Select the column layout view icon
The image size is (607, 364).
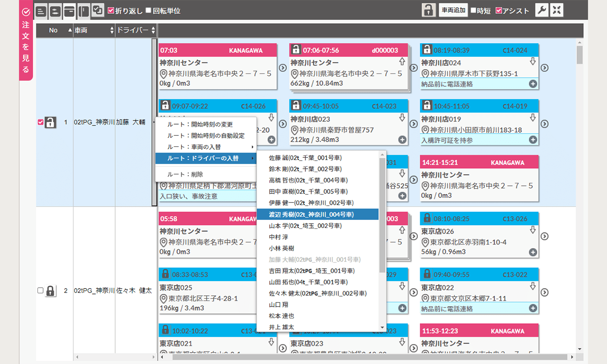(84, 10)
